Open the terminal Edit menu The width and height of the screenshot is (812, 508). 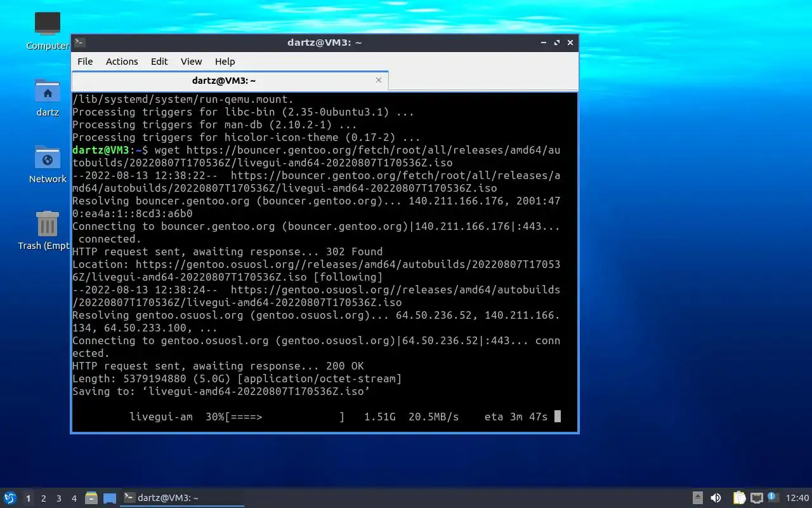159,62
